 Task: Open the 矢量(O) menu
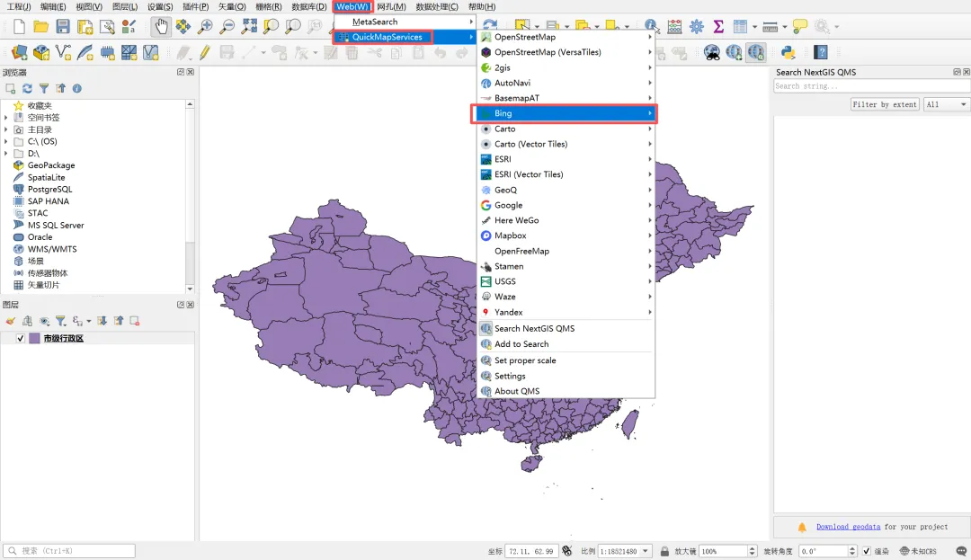pos(232,7)
